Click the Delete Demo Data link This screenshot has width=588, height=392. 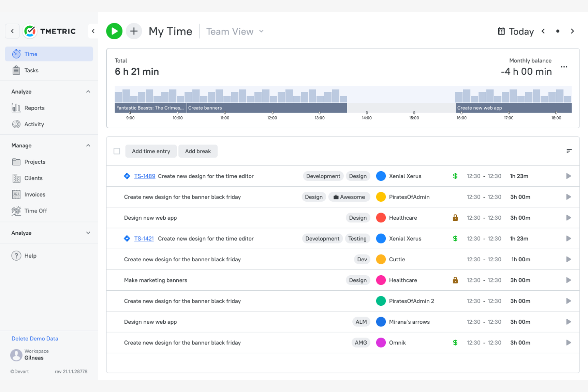(35, 338)
